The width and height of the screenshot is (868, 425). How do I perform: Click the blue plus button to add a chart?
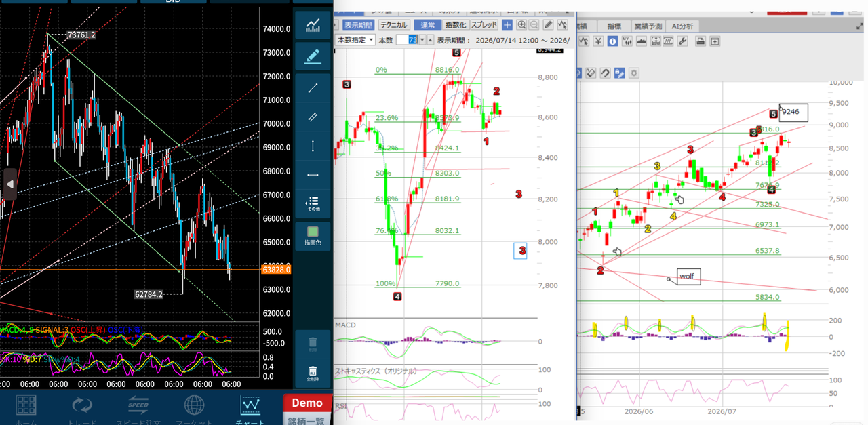(x=507, y=25)
